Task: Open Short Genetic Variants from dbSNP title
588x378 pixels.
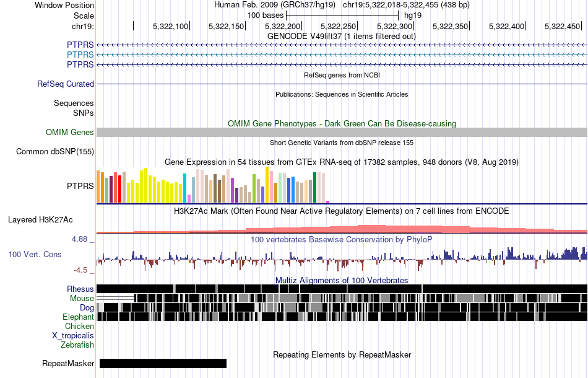Action: (342, 143)
